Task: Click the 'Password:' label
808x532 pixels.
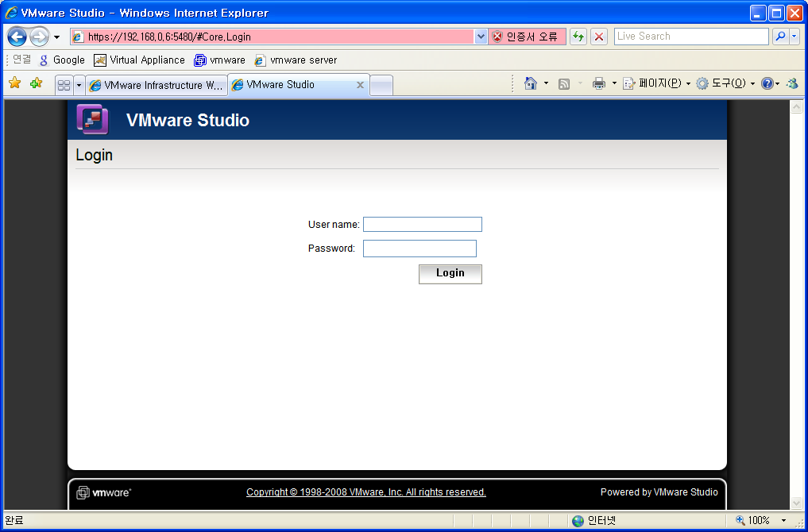Action: pos(332,249)
